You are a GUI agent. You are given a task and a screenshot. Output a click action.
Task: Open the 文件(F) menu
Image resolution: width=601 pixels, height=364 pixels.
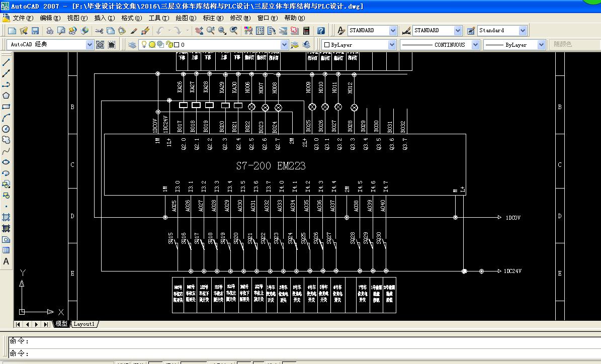[x=23, y=18]
